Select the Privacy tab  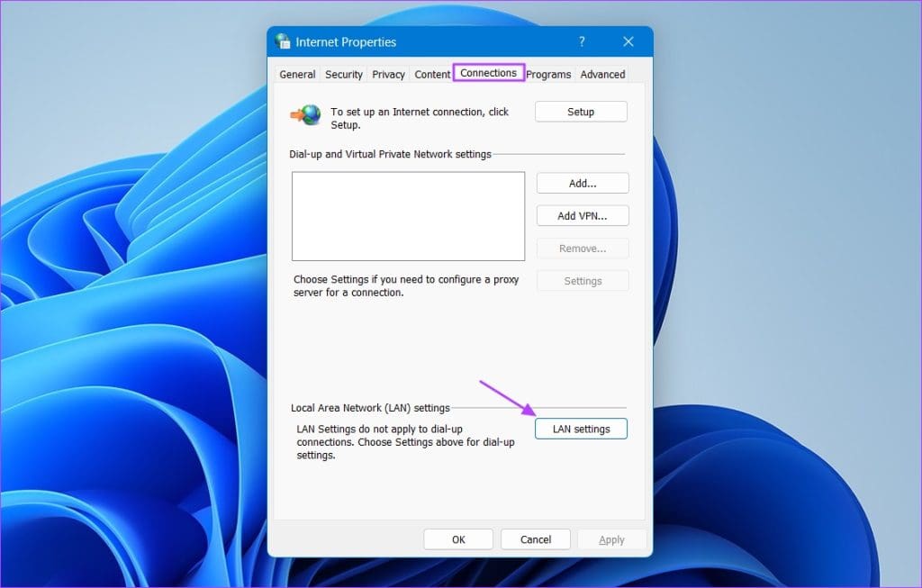tap(387, 74)
